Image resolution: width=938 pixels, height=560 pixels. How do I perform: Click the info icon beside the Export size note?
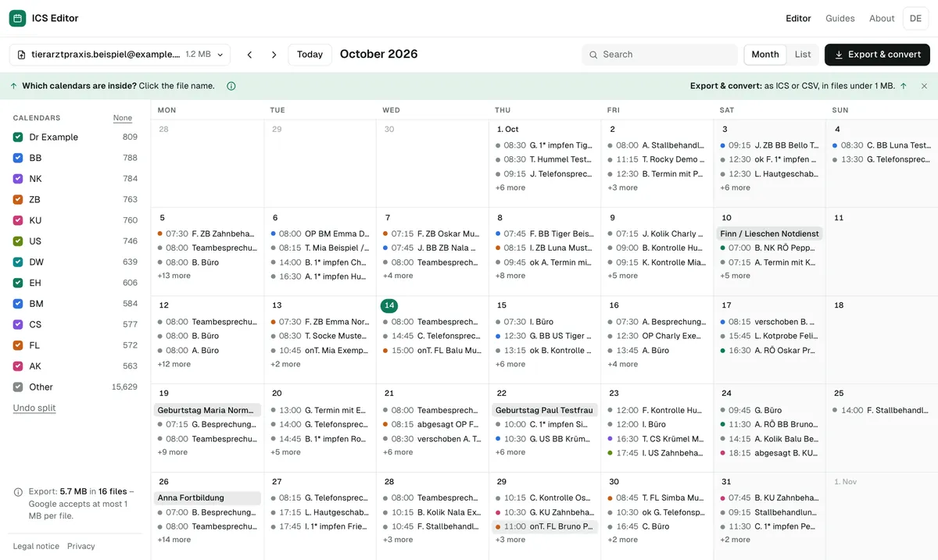pos(18,492)
